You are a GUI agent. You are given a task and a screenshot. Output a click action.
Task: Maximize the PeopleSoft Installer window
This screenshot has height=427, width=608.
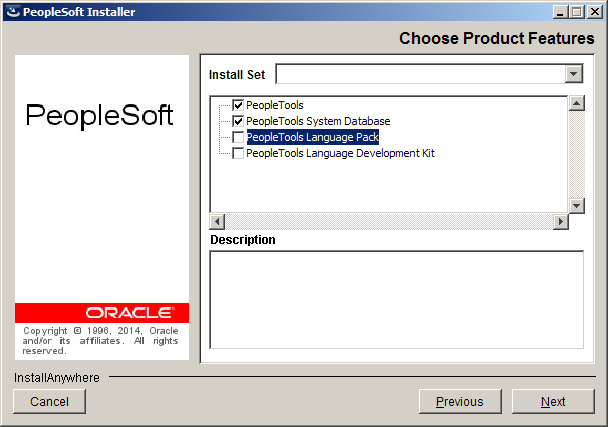pos(577,12)
